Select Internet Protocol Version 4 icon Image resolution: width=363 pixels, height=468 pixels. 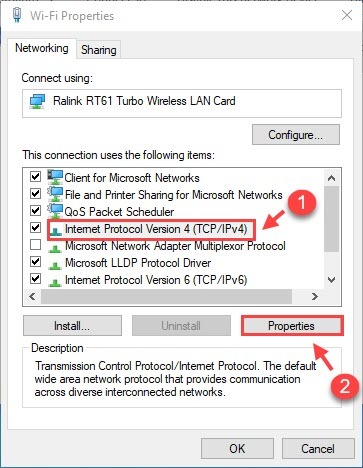55,230
